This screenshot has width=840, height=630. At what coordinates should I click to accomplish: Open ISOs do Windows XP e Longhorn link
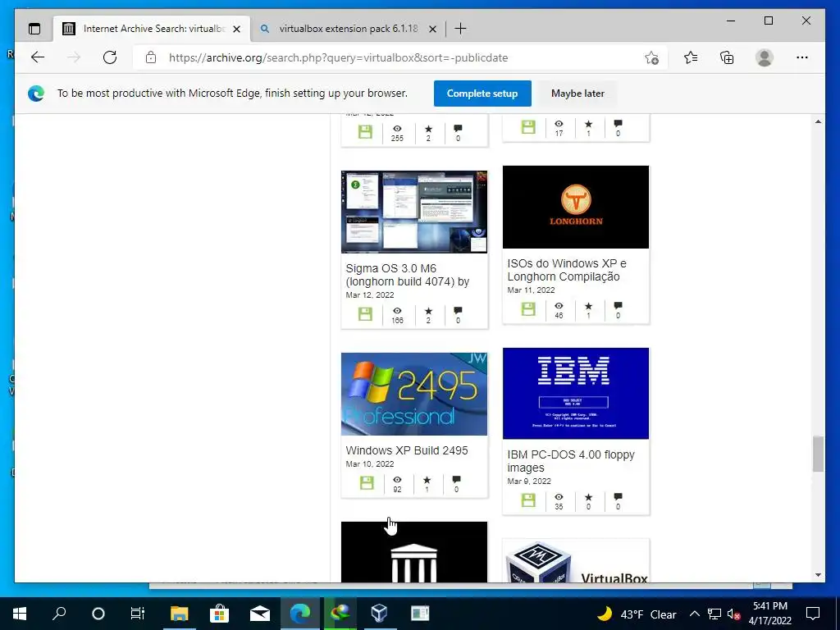566,270
